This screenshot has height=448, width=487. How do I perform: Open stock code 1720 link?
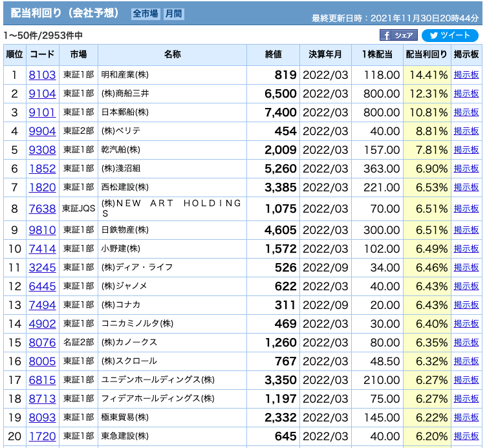tap(42, 436)
